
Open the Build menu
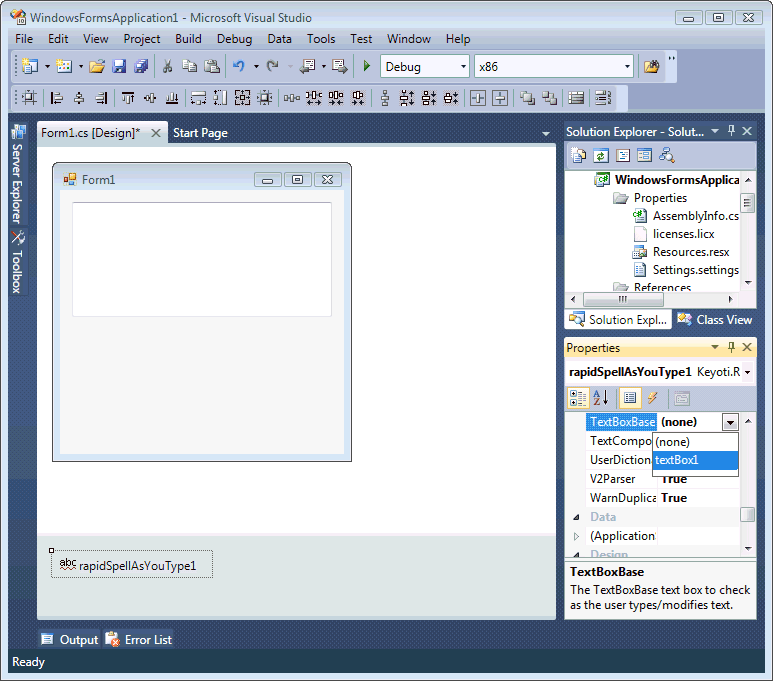[x=188, y=39]
